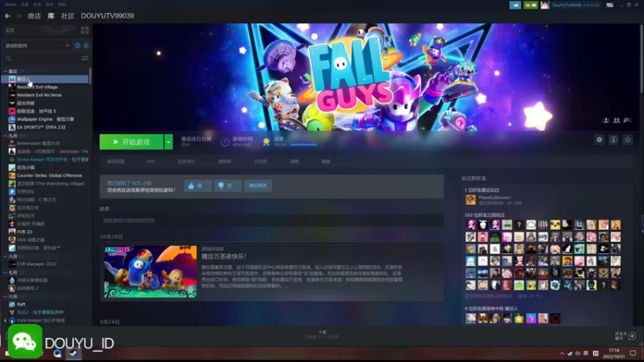Switch to Big Picture mode icon
Viewport: 644px width, 362px height.
[610, 5]
